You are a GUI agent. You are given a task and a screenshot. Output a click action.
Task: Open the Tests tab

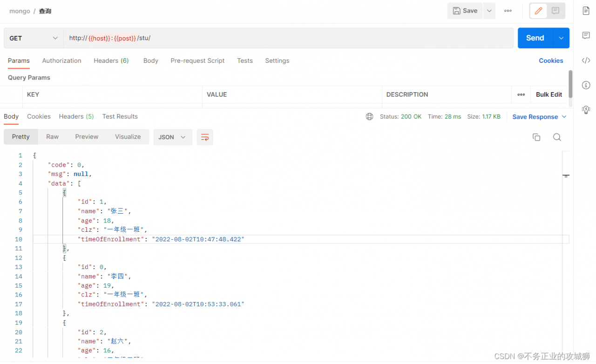245,61
